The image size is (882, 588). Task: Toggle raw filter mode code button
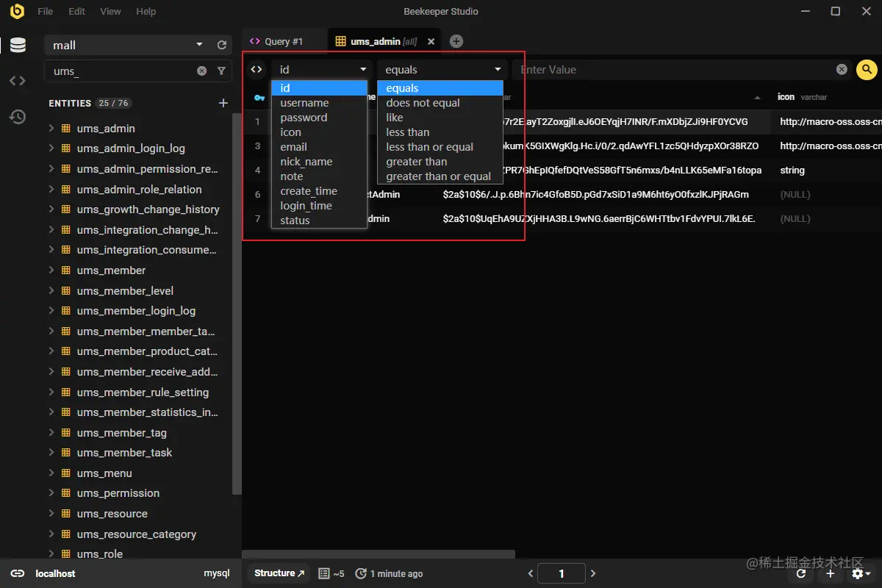pos(256,70)
